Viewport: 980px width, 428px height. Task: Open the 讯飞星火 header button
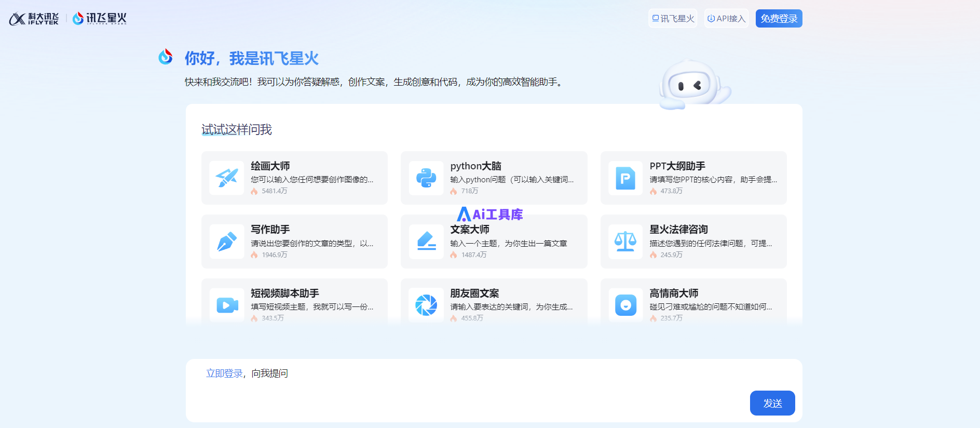[673, 19]
